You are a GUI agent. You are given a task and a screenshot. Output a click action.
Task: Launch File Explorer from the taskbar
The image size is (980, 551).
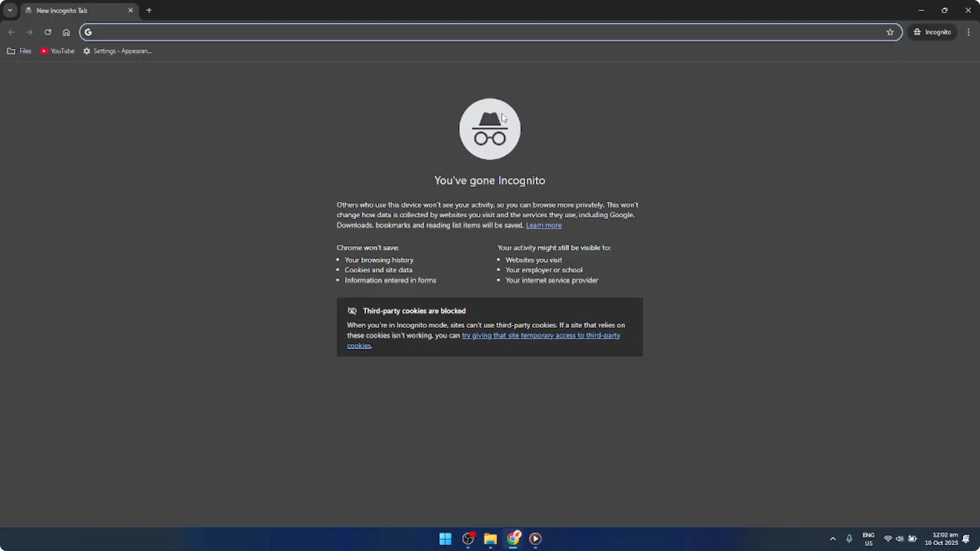pyautogui.click(x=490, y=539)
